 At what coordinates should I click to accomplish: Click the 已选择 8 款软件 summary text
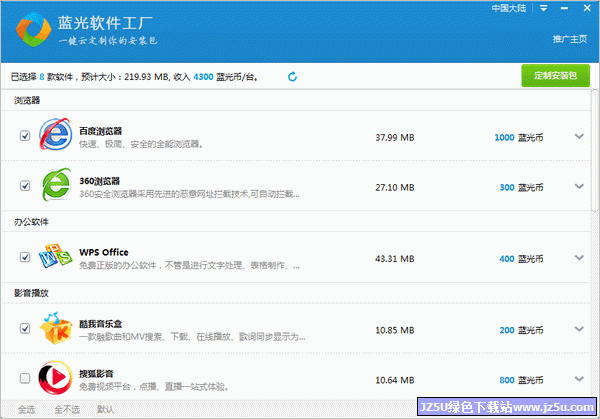click(x=42, y=77)
